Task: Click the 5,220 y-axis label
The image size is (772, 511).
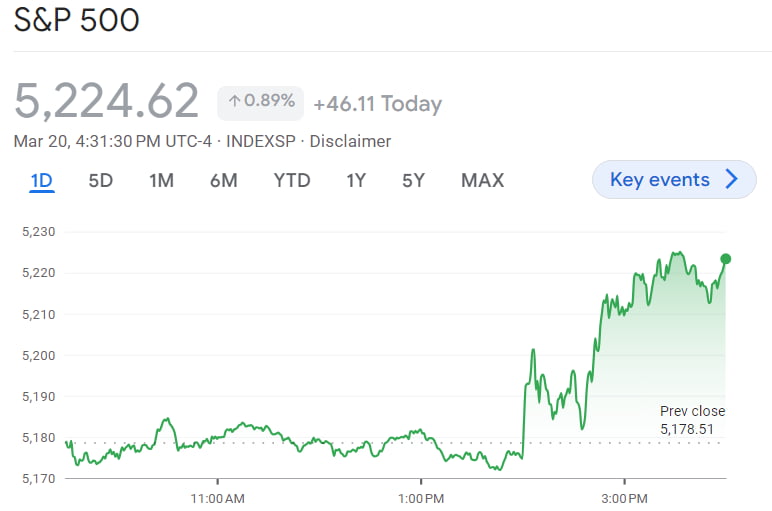Action: tap(38, 273)
